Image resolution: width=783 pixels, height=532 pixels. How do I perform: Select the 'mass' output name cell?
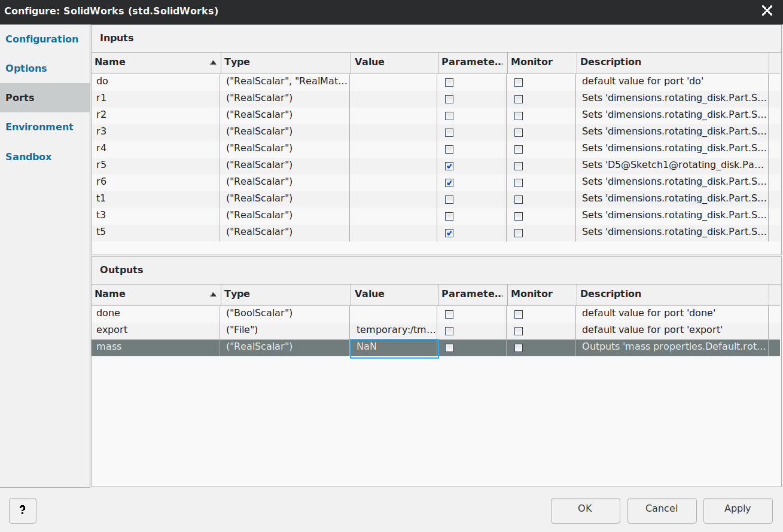coord(156,347)
